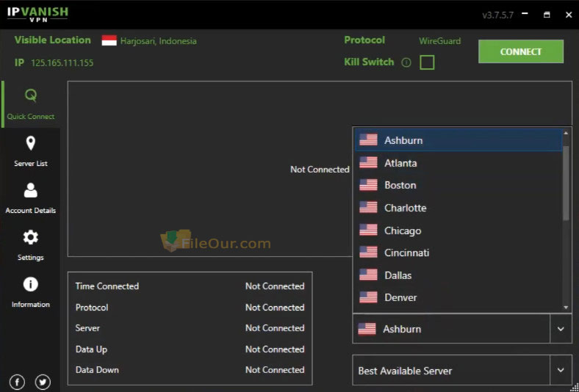
Task: Click the WireGuard protocol value
Action: [440, 41]
